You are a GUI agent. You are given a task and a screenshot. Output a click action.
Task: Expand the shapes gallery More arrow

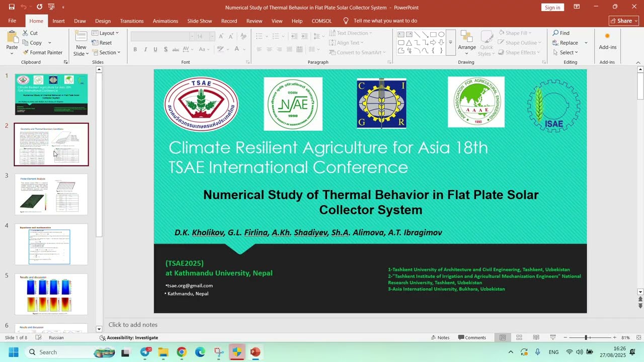(x=450, y=42)
